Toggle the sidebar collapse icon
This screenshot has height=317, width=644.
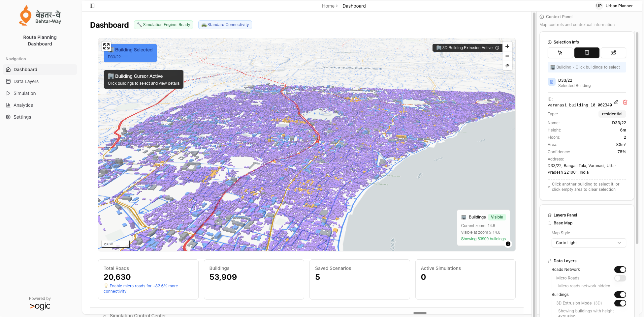(92, 6)
